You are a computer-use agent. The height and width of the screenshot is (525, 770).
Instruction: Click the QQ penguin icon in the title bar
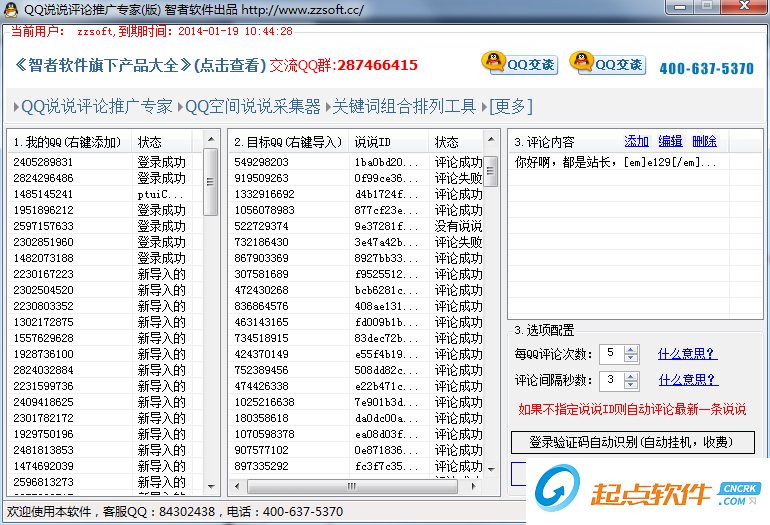[x=11, y=9]
